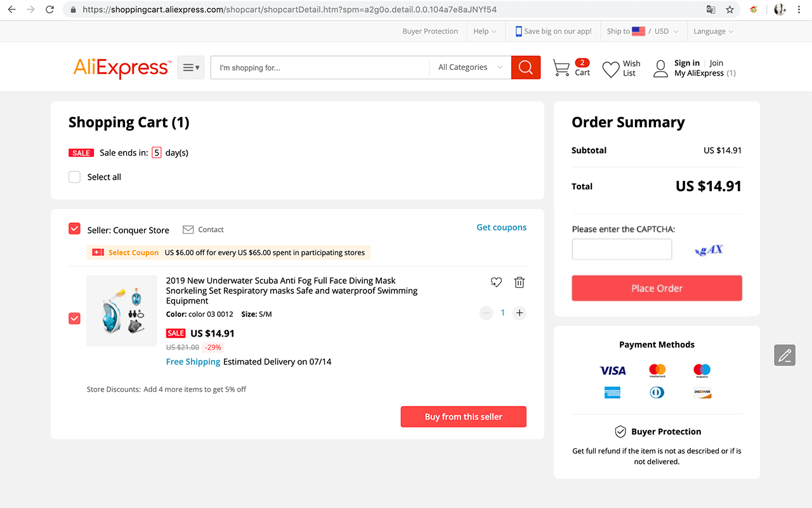
Task: Delete the diving mask item with trash icon
Action: (520, 282)
